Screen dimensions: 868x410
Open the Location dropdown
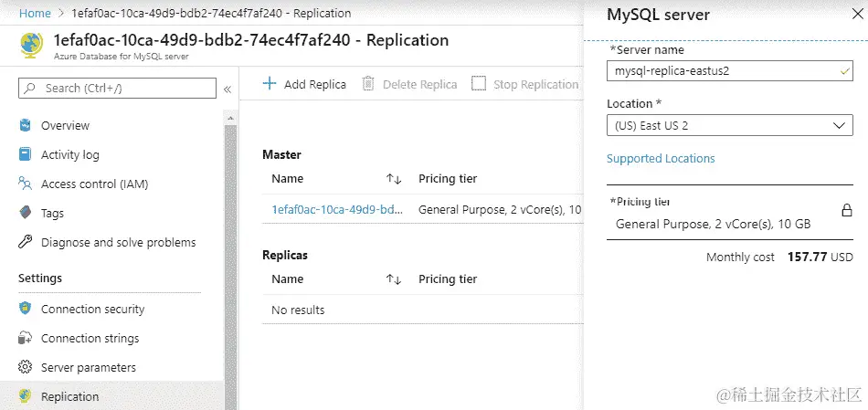click(x=730, y=126)
